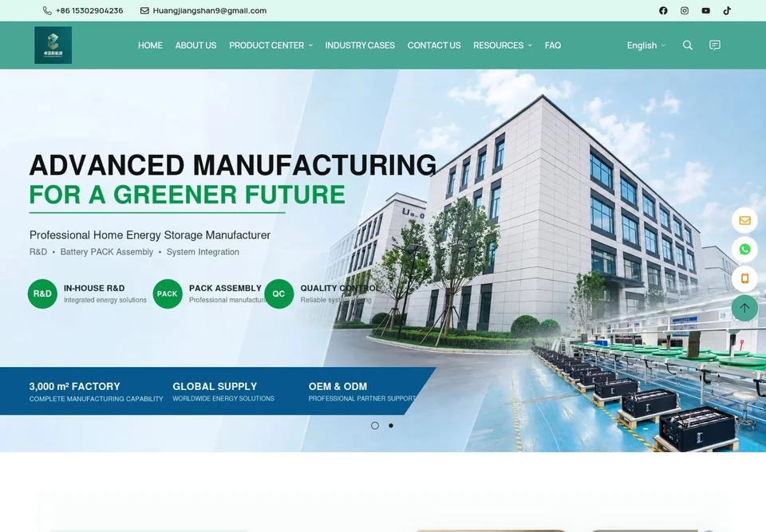
Task: Click 'Professional Home Energy Storage Manufacturer' text
Action: [x=150, y=235]
